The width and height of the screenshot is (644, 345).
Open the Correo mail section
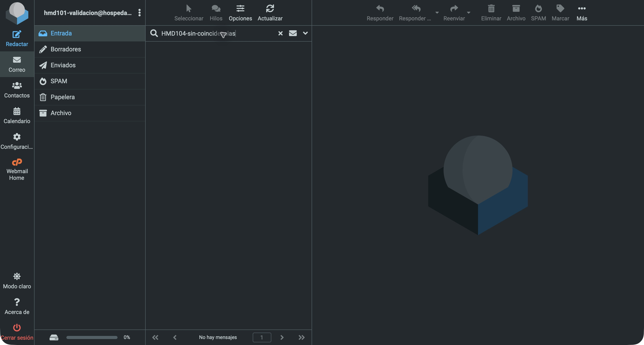(x=17, y=64)
